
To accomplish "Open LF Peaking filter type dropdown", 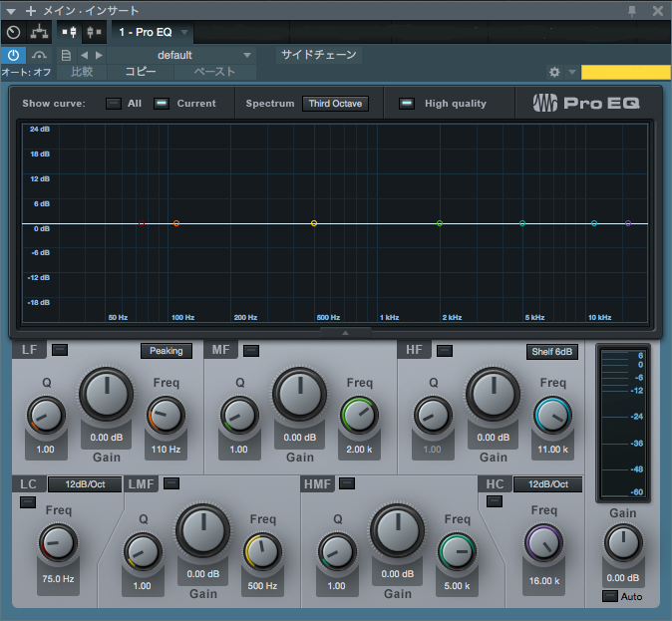I will (x=167, y=351).
